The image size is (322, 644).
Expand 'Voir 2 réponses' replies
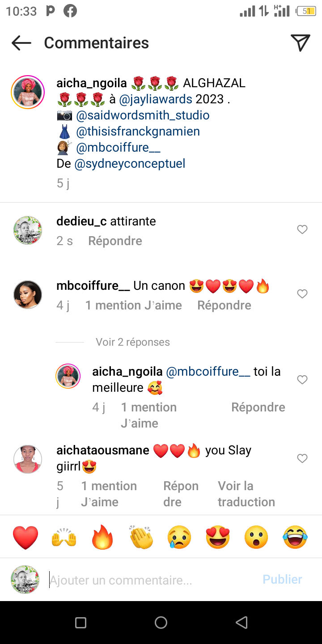pyautogui.click(x=133, y=342)
